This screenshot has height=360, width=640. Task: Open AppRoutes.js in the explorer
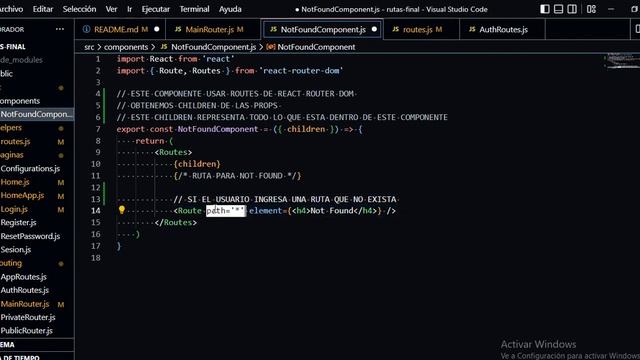(x=37, y=277)
